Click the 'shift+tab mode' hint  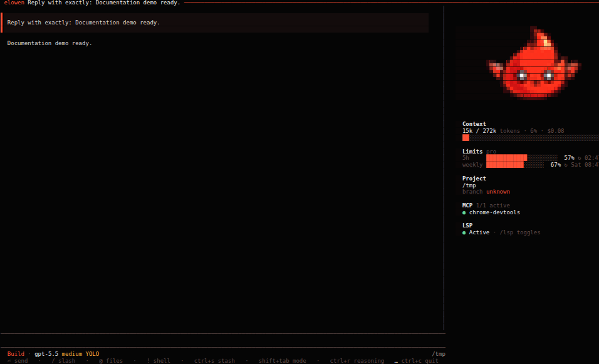tap(283, 361)
